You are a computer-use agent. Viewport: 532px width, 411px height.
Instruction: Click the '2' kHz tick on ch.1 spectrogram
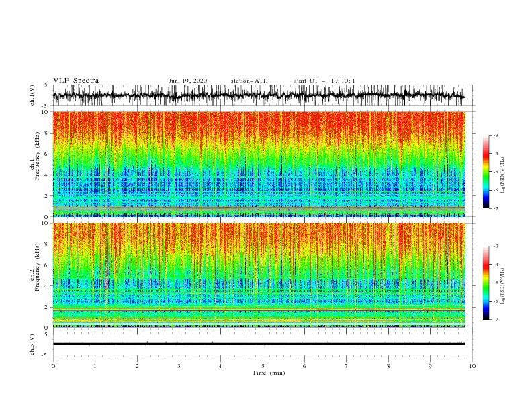pyautogui.click(x=47, y=195)
